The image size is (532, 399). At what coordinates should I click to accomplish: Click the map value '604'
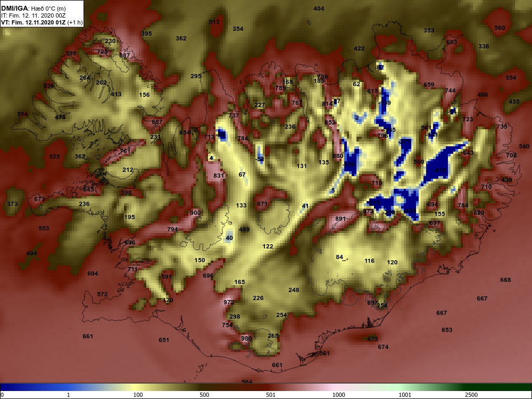coord(93,273)
